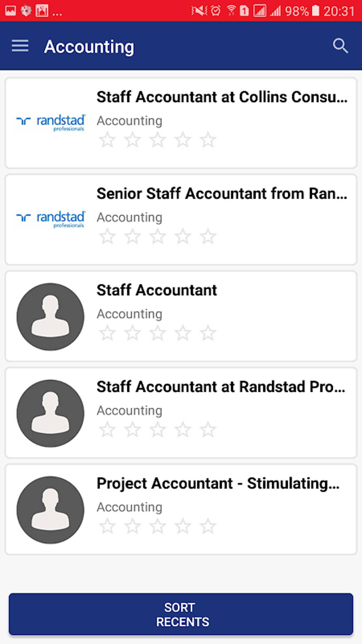
Task: Open the hamburger navigation menu
Action: (20, 46)
